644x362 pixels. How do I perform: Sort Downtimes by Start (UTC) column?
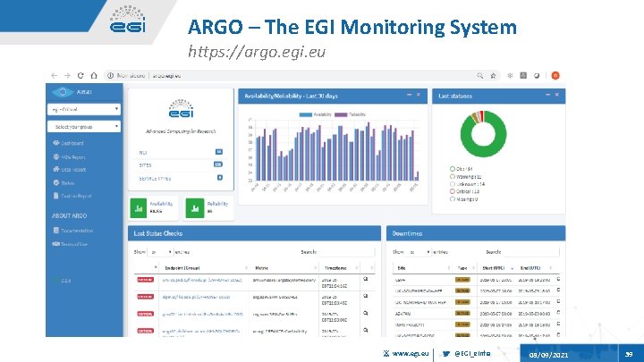pos(496,268)
